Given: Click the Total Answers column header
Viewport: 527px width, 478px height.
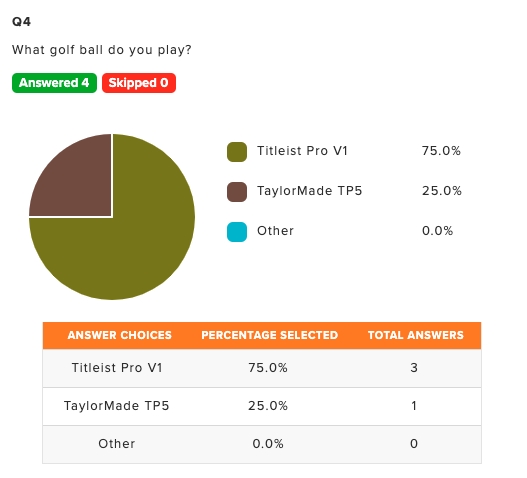Looking at the screenshot, I should [x=416, y=335].
